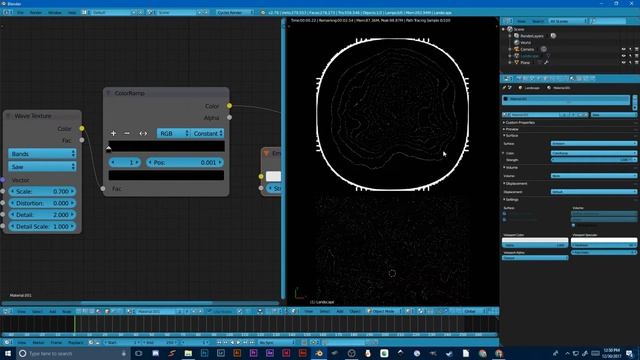Select the Plane object in outliner
This screenshot has width=640, height=360.
pos(525,62)
